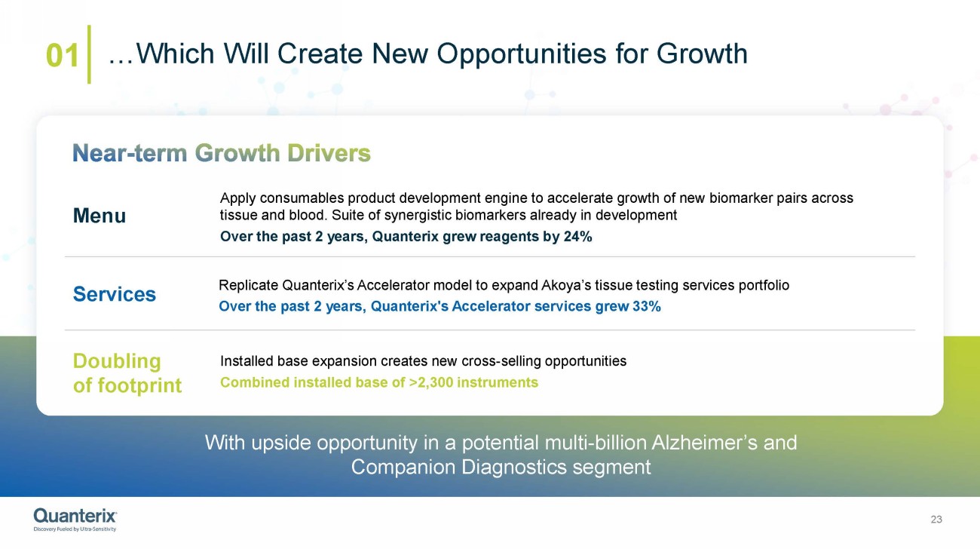The height and width of the screenshot is (549, 980).
Task: Click 'Installed base expansion creates new cross-selling opportunities'
Action: (423, 361)
